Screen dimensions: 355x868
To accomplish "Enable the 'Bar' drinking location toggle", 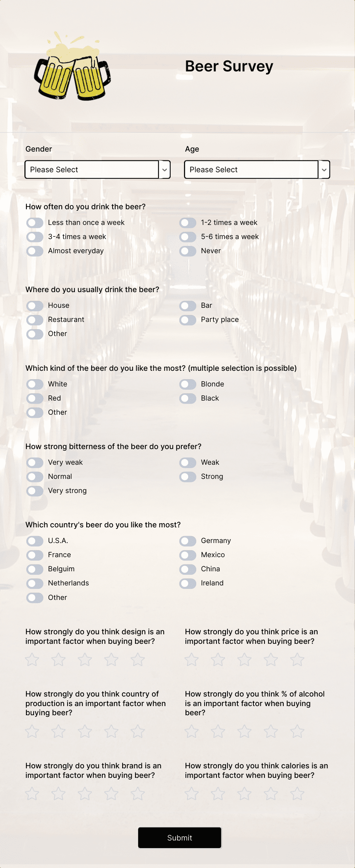I will [188, 305].
